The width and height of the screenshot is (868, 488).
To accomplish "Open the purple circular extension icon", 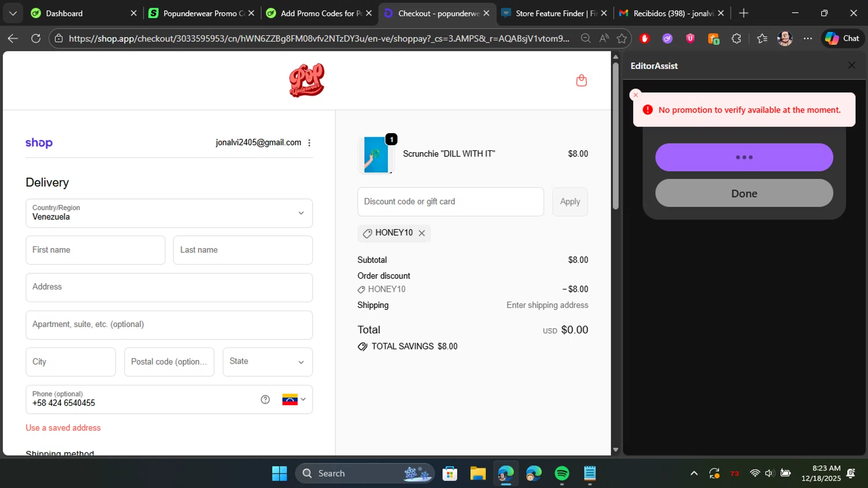I will [x=668, y=38].
